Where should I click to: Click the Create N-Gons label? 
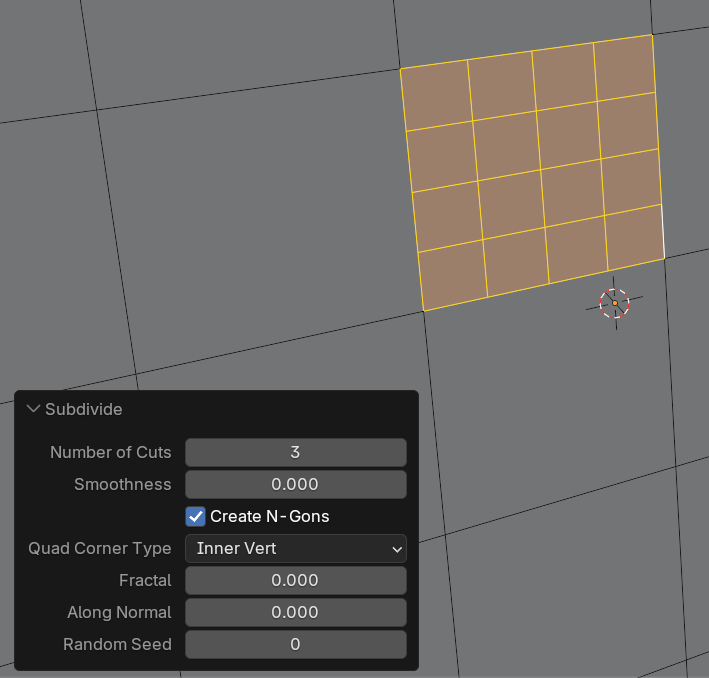coord(269,517)
